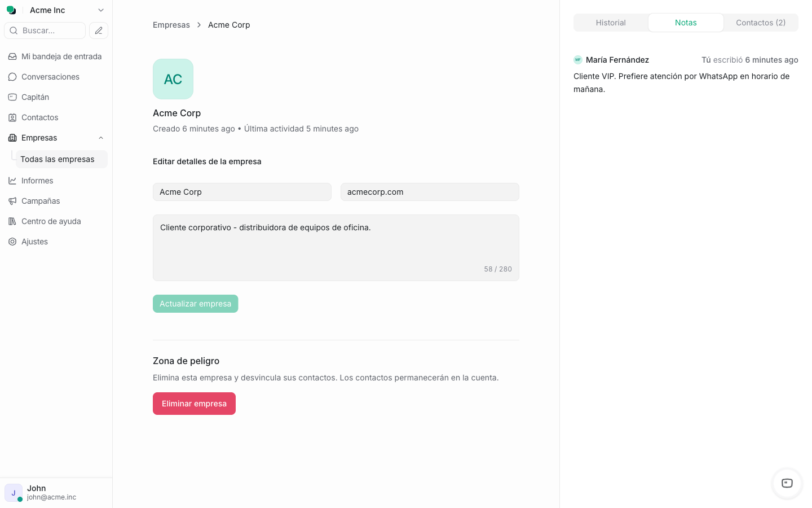Click the chat bubble icon for Conversaciones
The image size is (812, 508).
(12, 77)
